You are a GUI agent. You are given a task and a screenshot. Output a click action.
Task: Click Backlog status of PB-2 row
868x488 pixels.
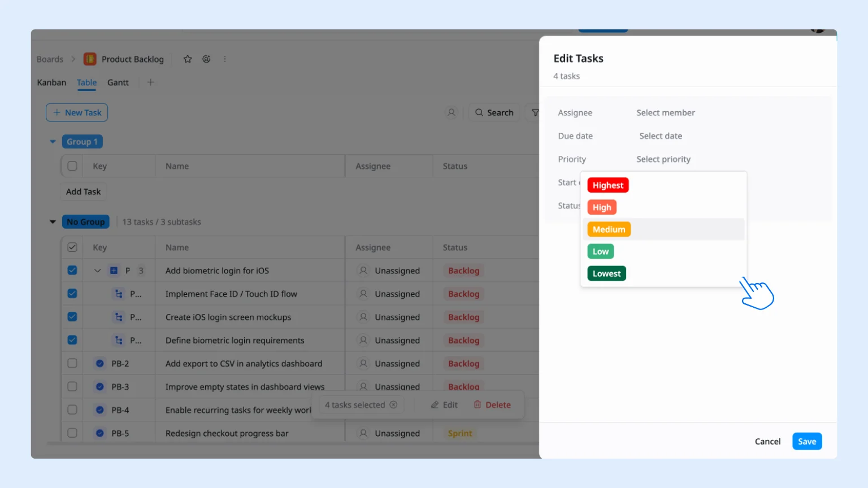[x=463, y=364]
